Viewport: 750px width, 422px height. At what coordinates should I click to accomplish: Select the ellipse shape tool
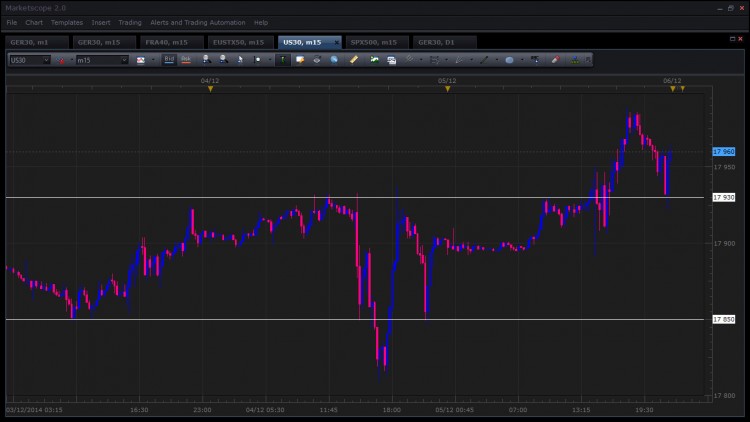point(509,60)
